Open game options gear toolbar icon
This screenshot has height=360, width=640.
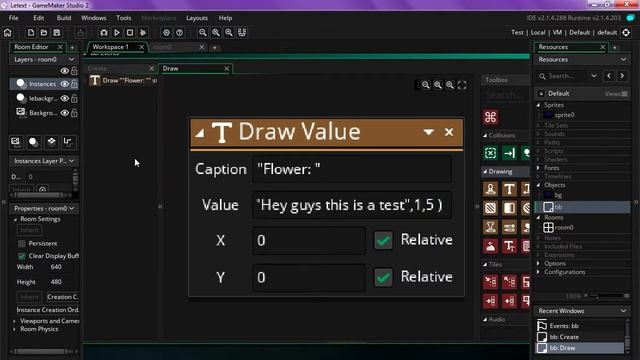click(x=166, y=33)
